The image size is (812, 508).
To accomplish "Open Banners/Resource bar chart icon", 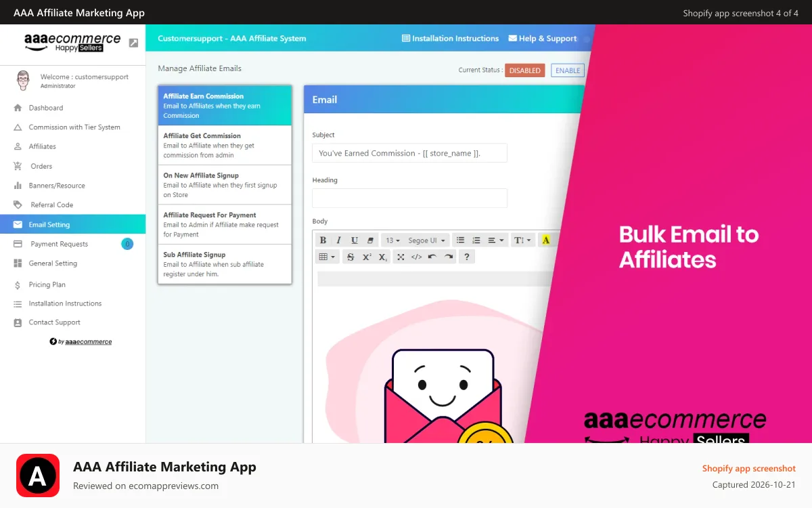I will [x=18, y=186].
